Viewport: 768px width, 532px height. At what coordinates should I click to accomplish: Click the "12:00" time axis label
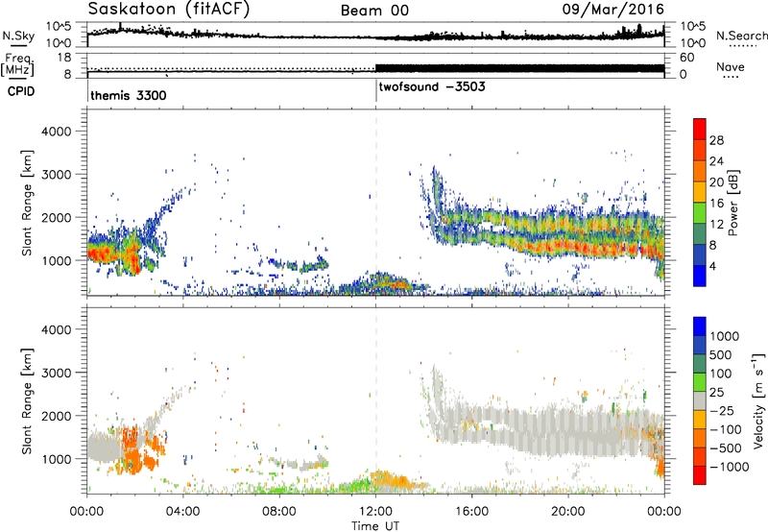pyautogui.click(x=375, y=512)
